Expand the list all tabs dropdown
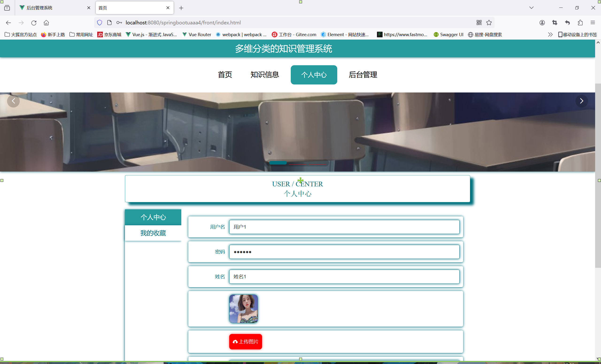 point(531,8)
